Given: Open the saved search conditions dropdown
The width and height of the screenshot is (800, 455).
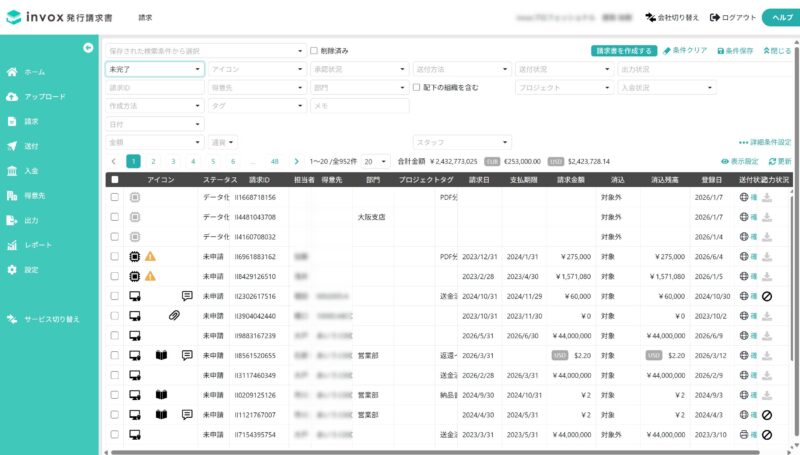Looking at the screenshot, I should coord(206,50).
